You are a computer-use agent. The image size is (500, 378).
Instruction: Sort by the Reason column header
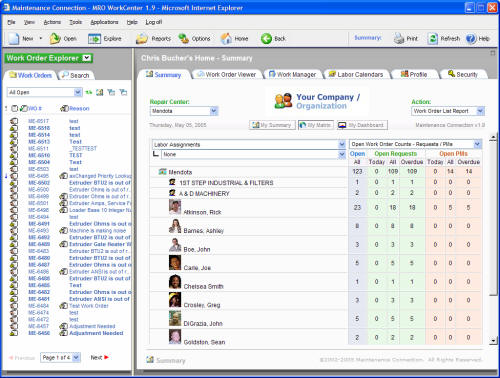(79, 109)
